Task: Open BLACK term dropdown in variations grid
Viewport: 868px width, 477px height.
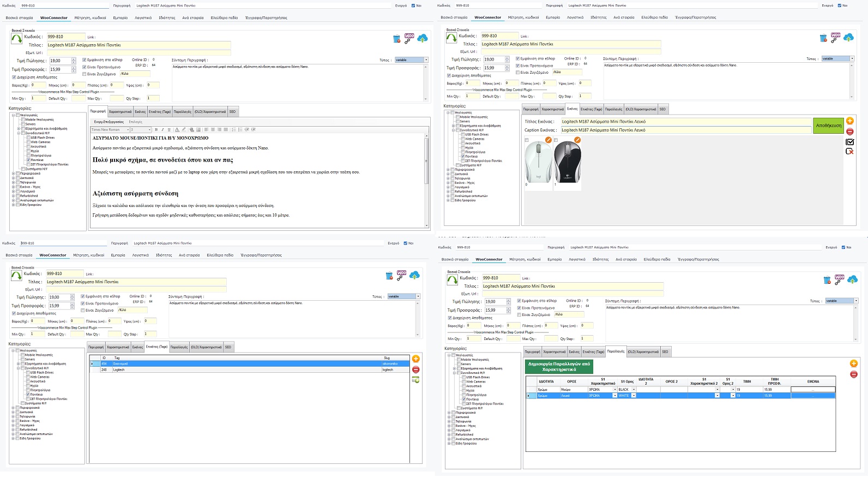Action: click(634, 390)
